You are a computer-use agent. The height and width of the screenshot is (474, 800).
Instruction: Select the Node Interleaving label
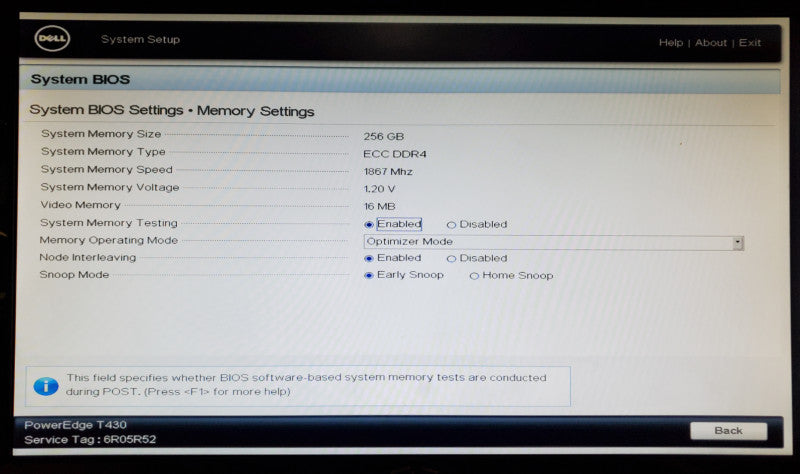pos(88,258)
